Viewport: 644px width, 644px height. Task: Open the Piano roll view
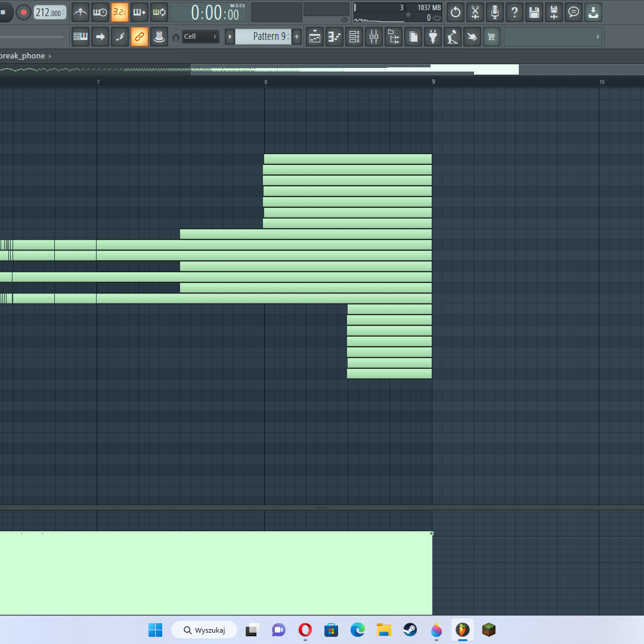(x=335, y=37)
